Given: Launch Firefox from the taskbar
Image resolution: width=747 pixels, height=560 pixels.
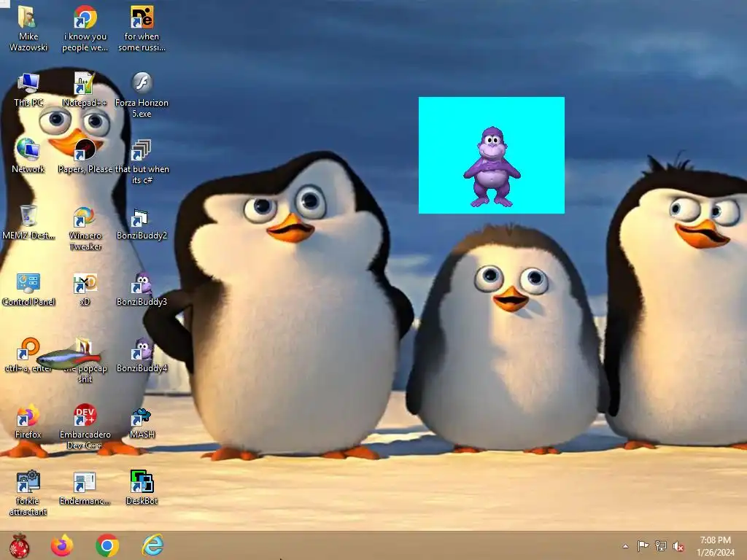Looking at the screenshot, I should [62, 545].
